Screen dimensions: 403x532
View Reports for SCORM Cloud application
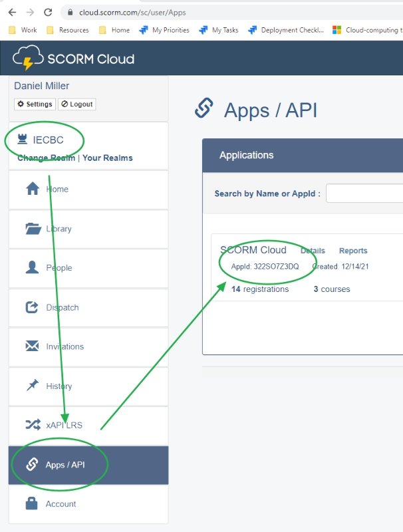[353, 251]
